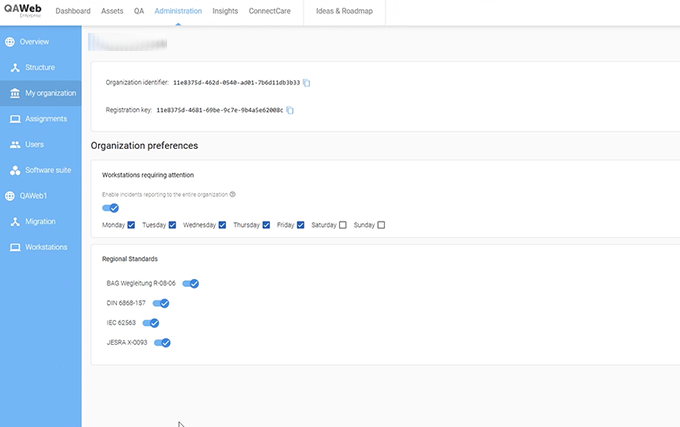Open the Dashboard tab
The height and width of the screenshot is (427, 680).
coord(73,11)
